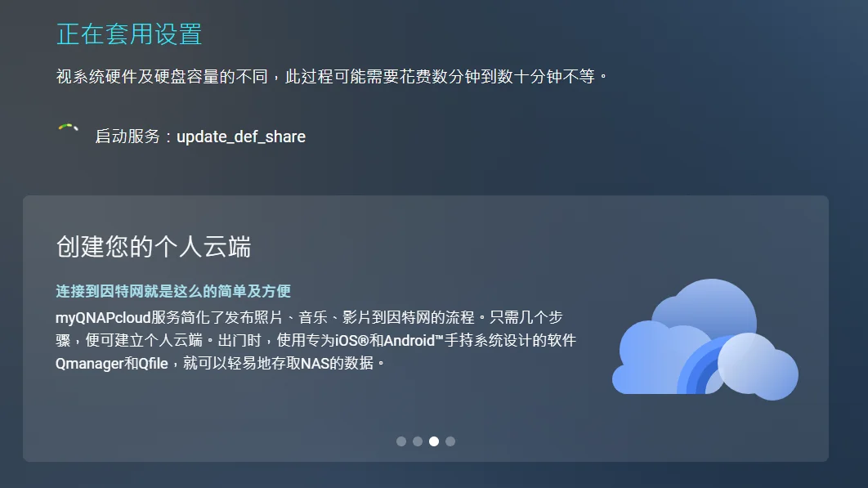Click the 连接到因特网就是这么的简单及方便 subtitle
Screen dimensions: 868x488
pyautogui.click(x=173, y=291)
